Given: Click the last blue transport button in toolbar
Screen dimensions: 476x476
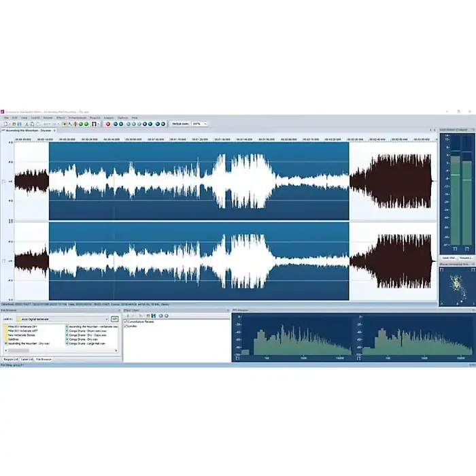Looking at the screenshot, I should tap(163, 124).
